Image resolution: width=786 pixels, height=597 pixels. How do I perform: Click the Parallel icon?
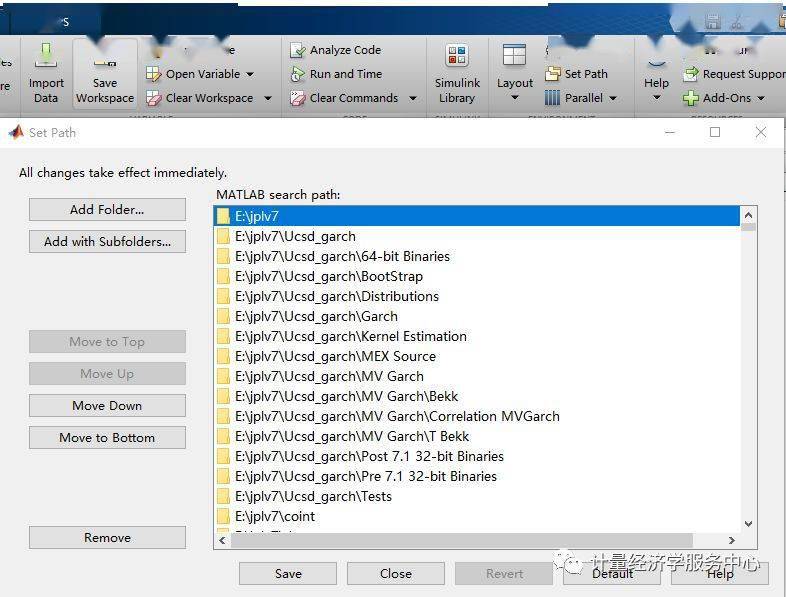(552, 98)
